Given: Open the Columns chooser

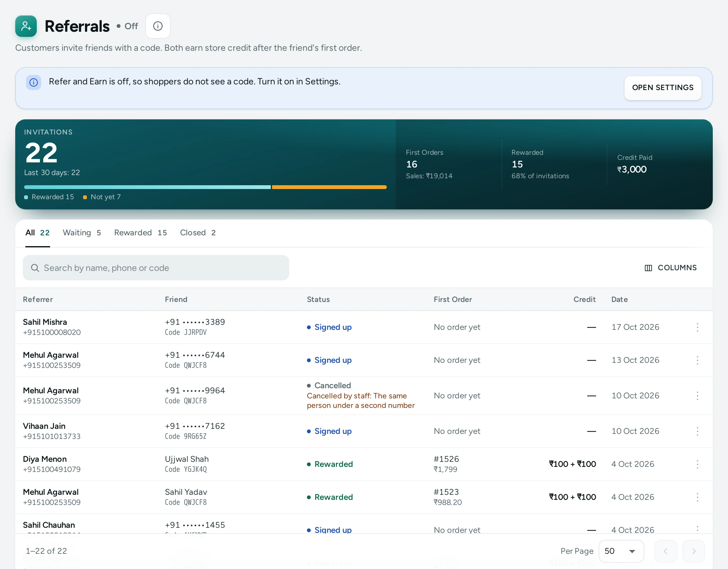Looking at the screenshot, I should [671, 268].
